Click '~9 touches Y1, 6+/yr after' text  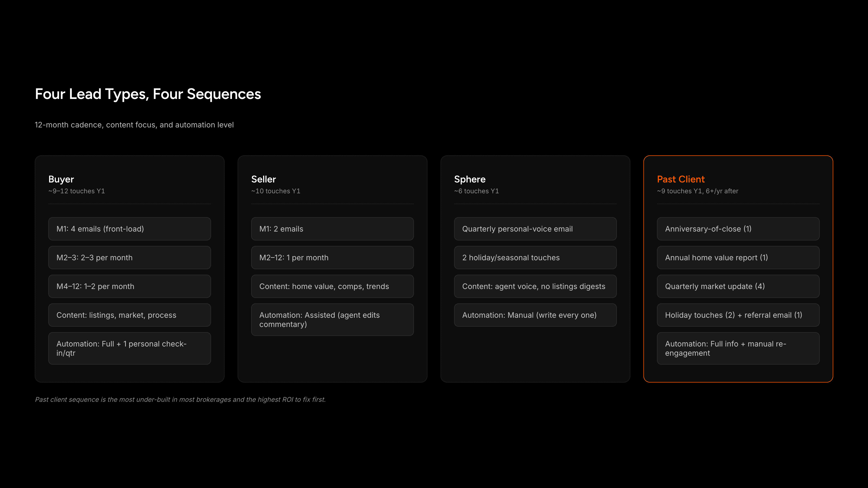coord(697,191)
